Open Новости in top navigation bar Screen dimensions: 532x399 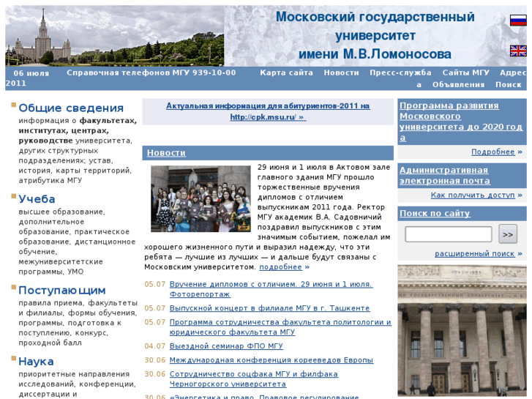coord(341,72)
